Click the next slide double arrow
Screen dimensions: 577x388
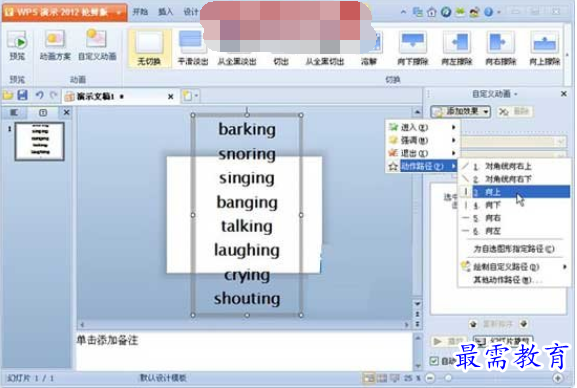tap(417, 324)
